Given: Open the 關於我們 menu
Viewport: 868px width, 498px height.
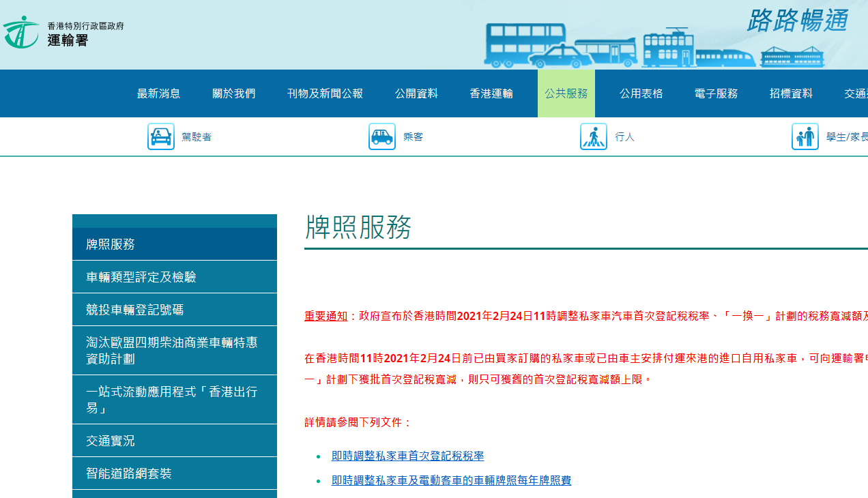Looking at the screenshot, I should click(233, 93).
